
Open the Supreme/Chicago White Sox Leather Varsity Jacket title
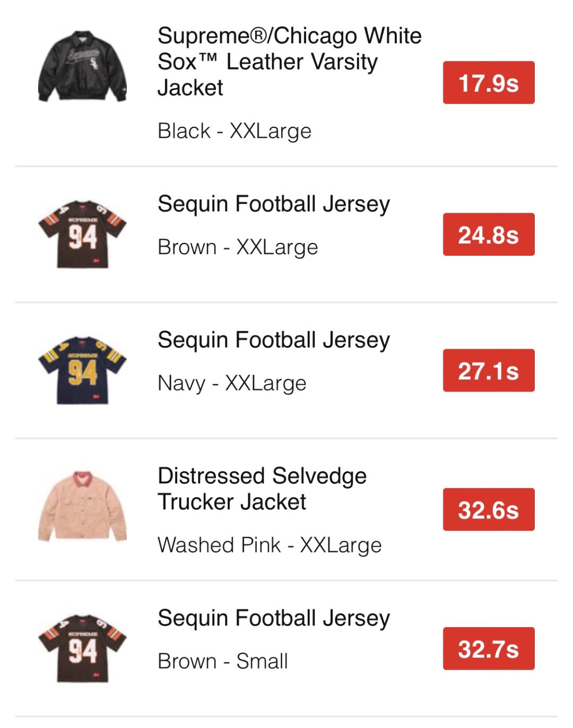[x=289, y=62]
